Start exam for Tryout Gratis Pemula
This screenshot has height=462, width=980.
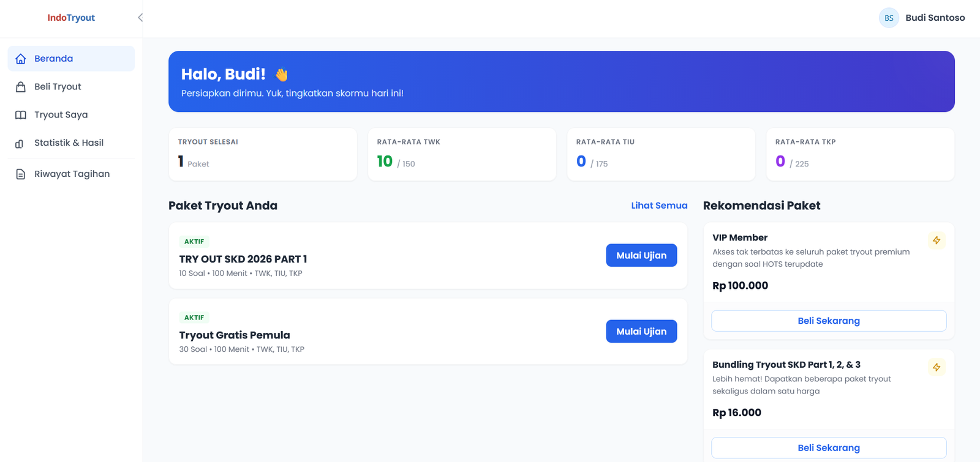point(641,331)
